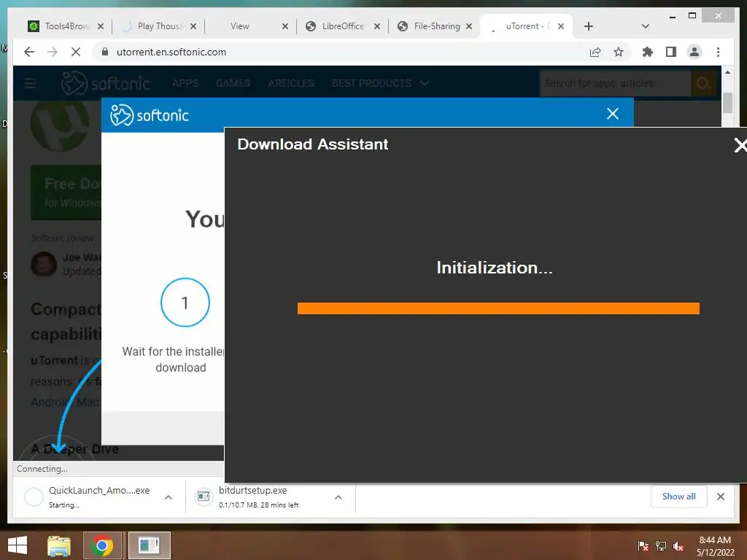Click Show all downloads
This screenshot has width=747, height=560.
pos(678,496)
